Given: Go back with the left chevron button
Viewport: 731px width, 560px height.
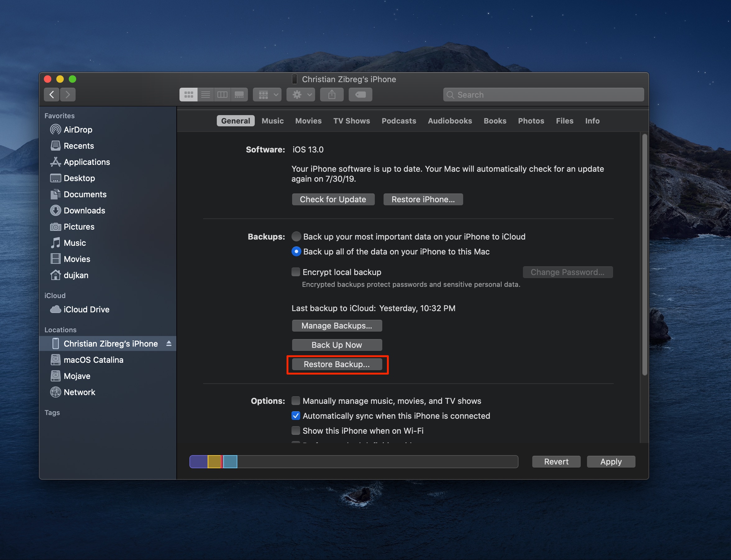Looking at the screenshot, I should pos(52,95).
